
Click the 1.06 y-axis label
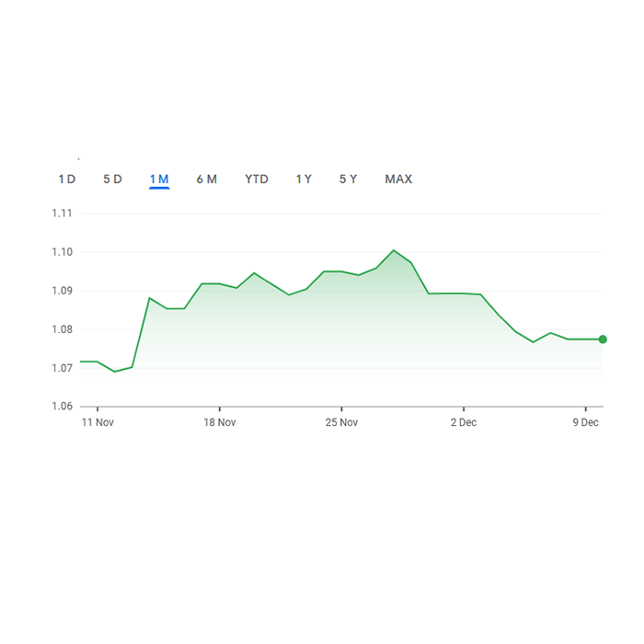point(63,407)
